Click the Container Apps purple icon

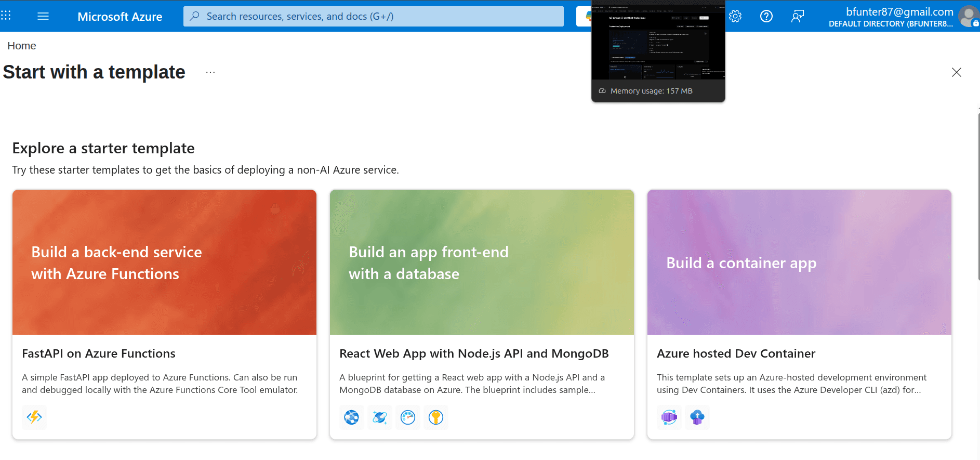pyautogui.click(x=669, y=417)
